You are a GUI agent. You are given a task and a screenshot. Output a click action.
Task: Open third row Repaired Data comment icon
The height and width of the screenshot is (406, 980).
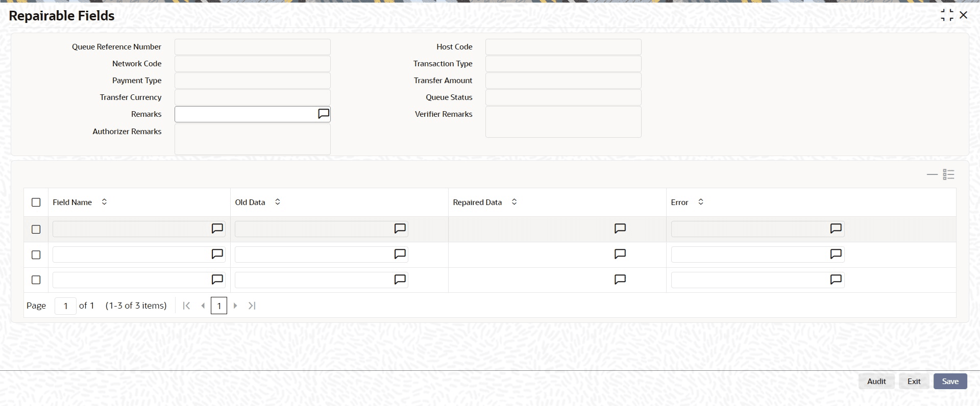click(620, 280)
